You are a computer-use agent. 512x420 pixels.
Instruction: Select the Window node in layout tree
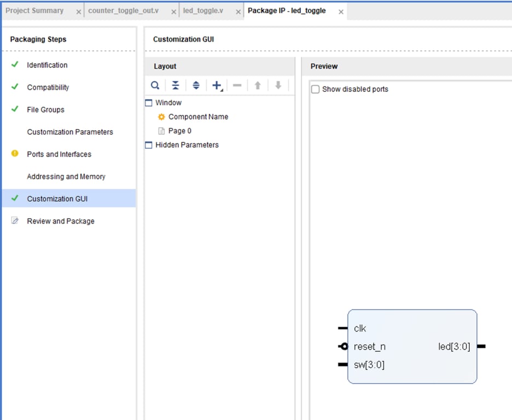[168, 103]
